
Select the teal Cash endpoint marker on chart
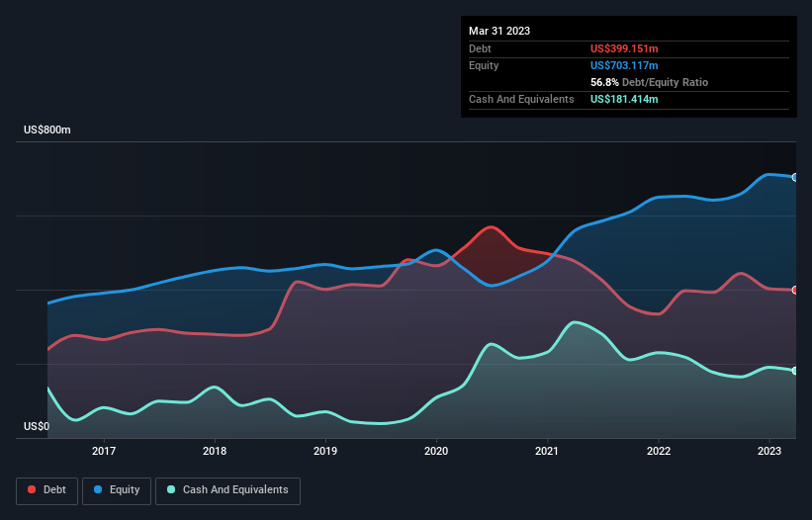coord(795,371)
